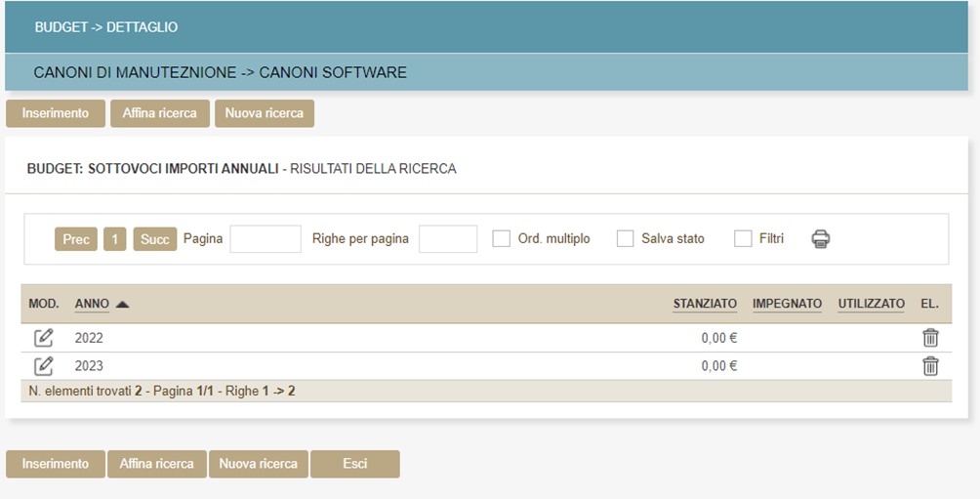
Task: Click the top Inserimento button
Action: pos(56,113)
